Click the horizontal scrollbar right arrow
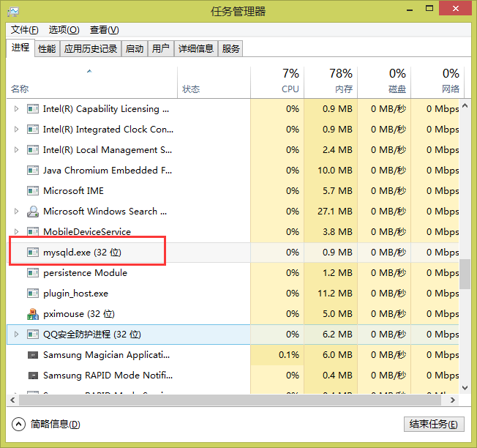The image size is (477, 448). pyautogui.click(x=453, y=400)
